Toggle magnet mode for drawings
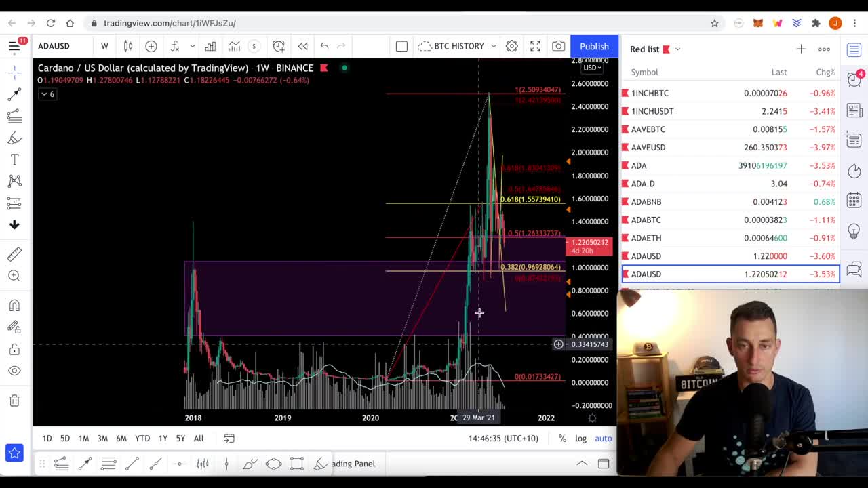Viewport: 868px width, 488px height. click(x=14, y=305)
